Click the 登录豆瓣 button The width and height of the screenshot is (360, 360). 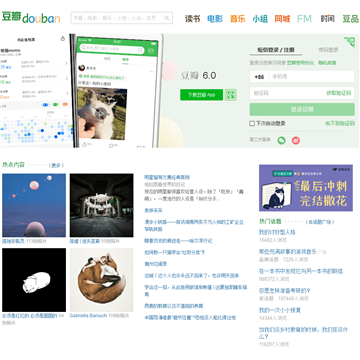[x=302, y=109]
